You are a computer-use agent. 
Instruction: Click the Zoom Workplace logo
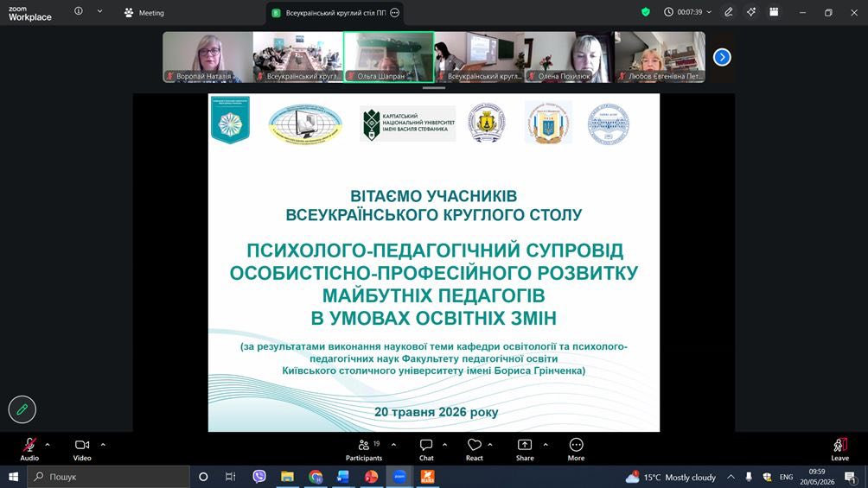click(x=30, y=13)
